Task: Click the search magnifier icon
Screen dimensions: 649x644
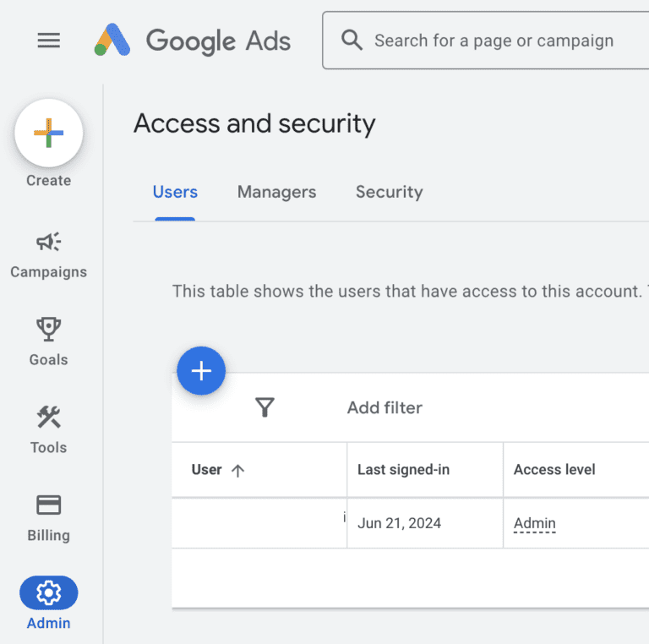Action: tap(352, 41)
